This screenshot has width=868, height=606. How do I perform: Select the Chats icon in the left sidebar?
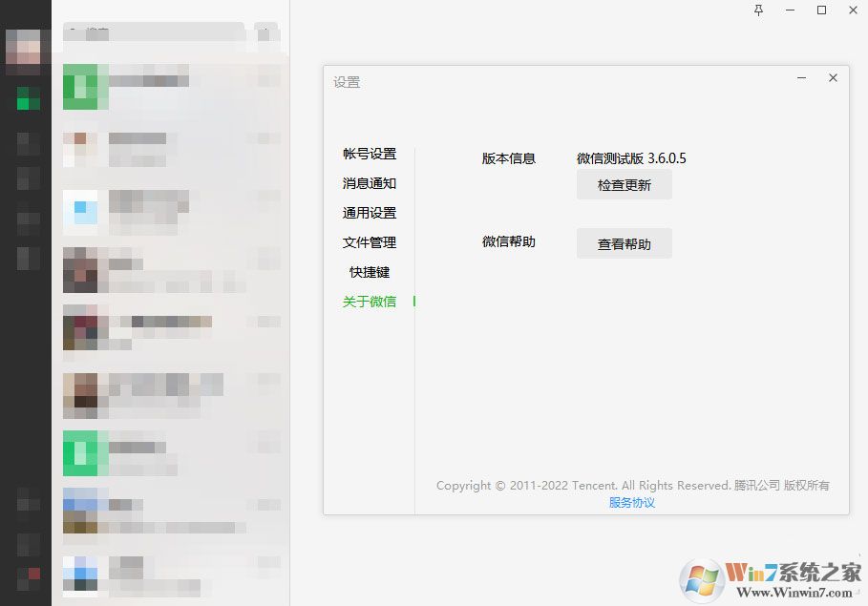[24, 98]
